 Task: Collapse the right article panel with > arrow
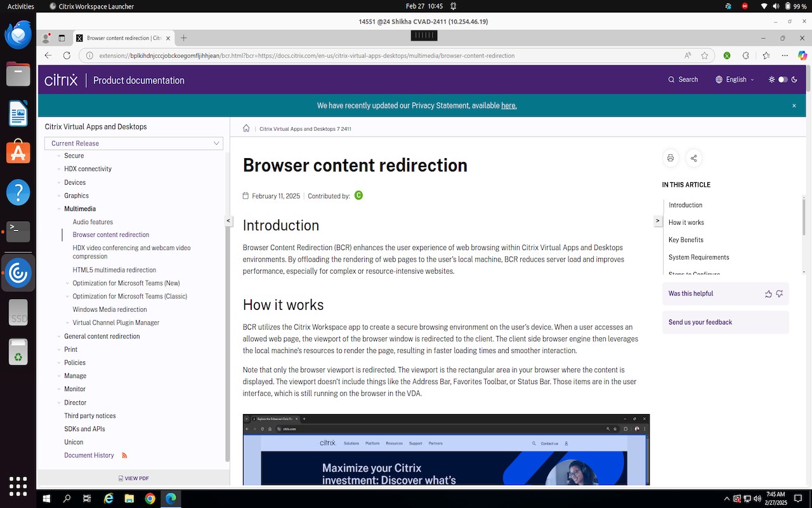click(x=657, y=220)
